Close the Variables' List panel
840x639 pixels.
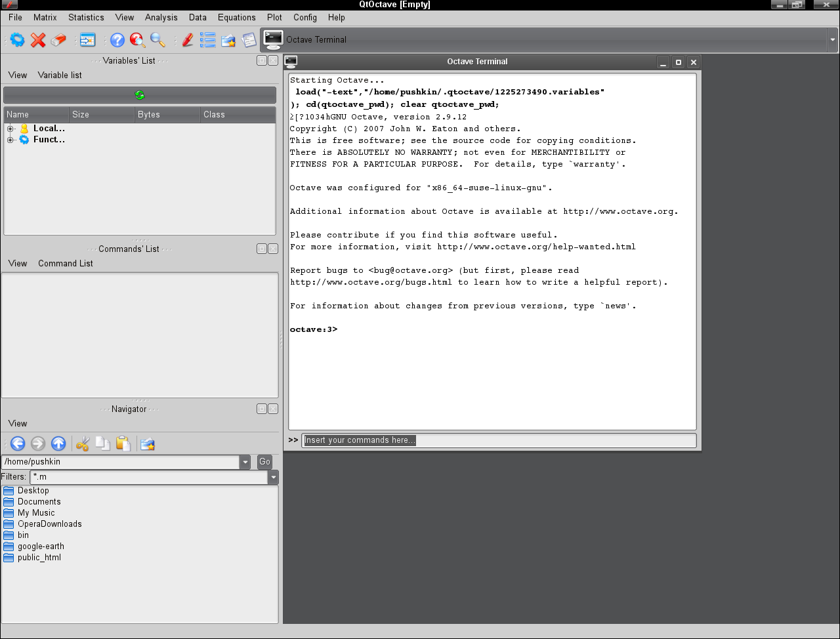point(273,60)
